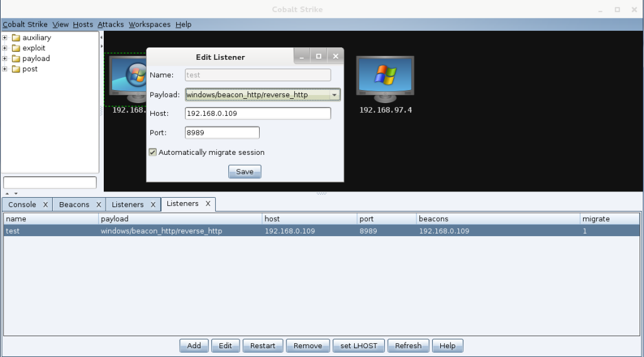Close the active Listeners tab with X
The width and height of the screenshot is (644, 357).
[208, 203]
